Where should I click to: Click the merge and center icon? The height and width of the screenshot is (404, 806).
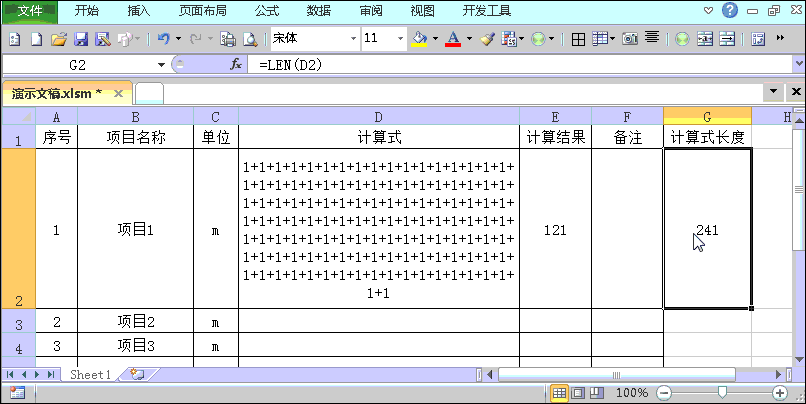point(705,39)
